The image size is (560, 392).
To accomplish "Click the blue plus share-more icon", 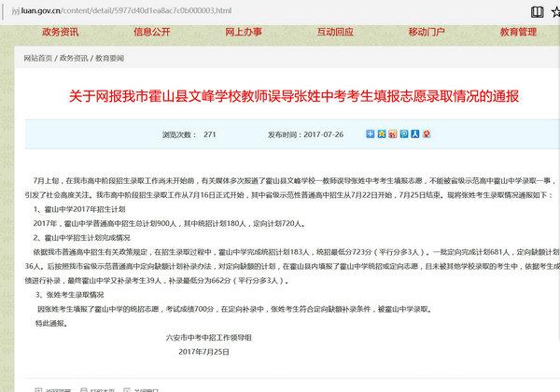I will tap(369, 134).
